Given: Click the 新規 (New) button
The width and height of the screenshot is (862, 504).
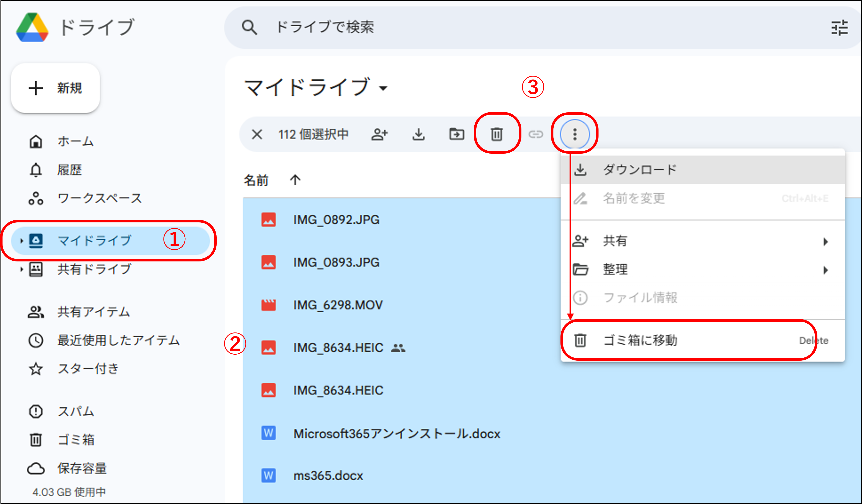Looking at the screenshot, I should click(x=55, y=88).
